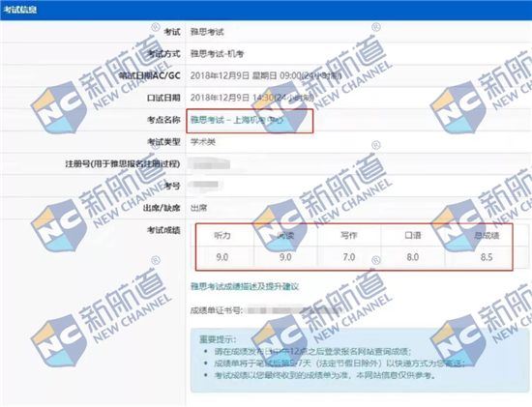Viewport: 532px width, 407px height.
Task: Click the 写作 column header
Action: (349, 235)
